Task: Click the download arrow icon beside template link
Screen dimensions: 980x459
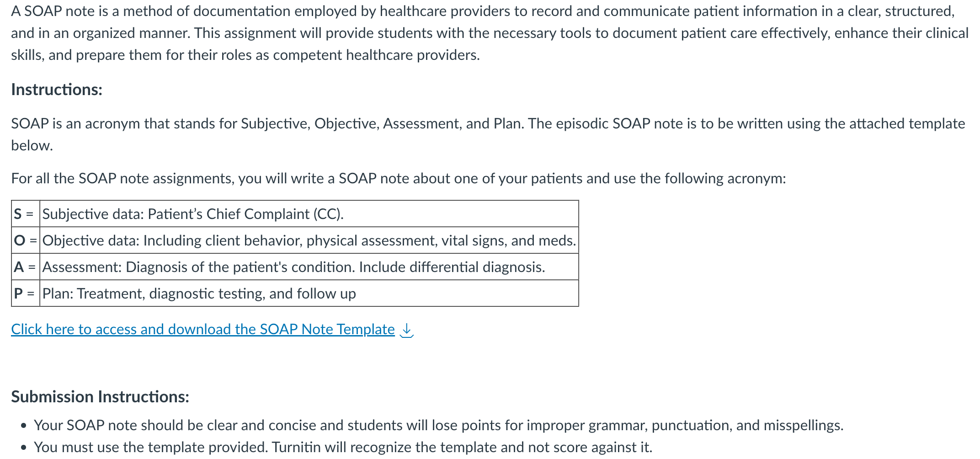Action: [406, 330]
